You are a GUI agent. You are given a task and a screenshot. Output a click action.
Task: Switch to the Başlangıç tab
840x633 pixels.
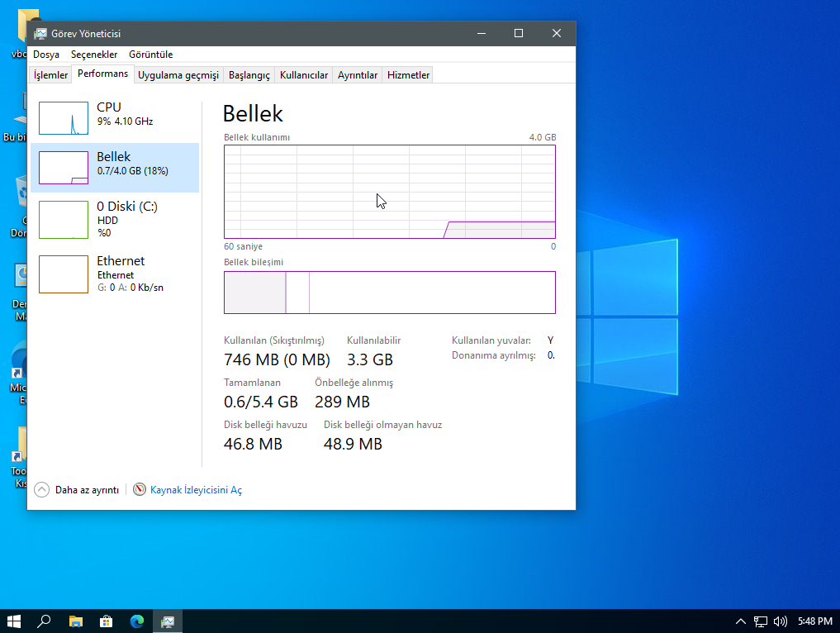[249, 75]
